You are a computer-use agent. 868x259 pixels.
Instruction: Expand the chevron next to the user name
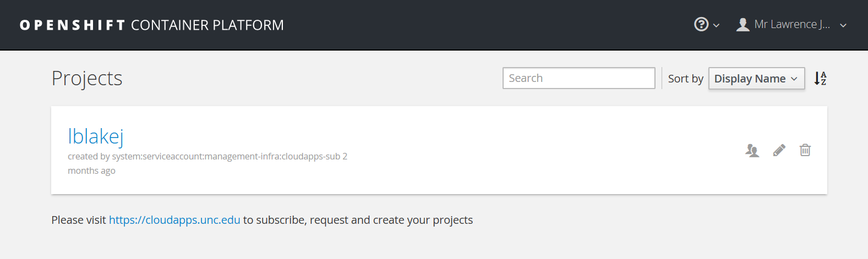coord(843,25)
